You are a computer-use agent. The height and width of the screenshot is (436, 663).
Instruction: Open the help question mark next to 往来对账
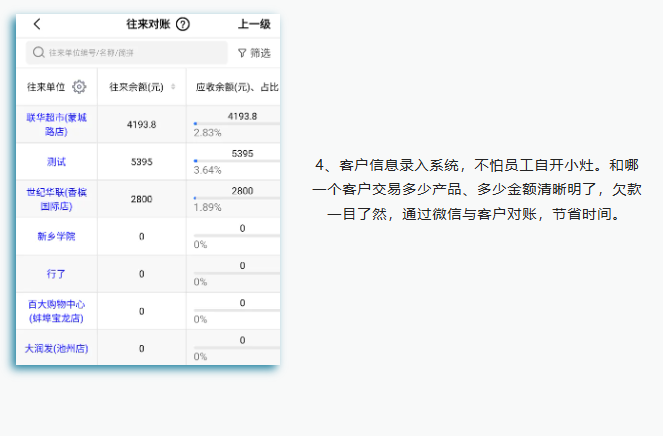point(183,24)
